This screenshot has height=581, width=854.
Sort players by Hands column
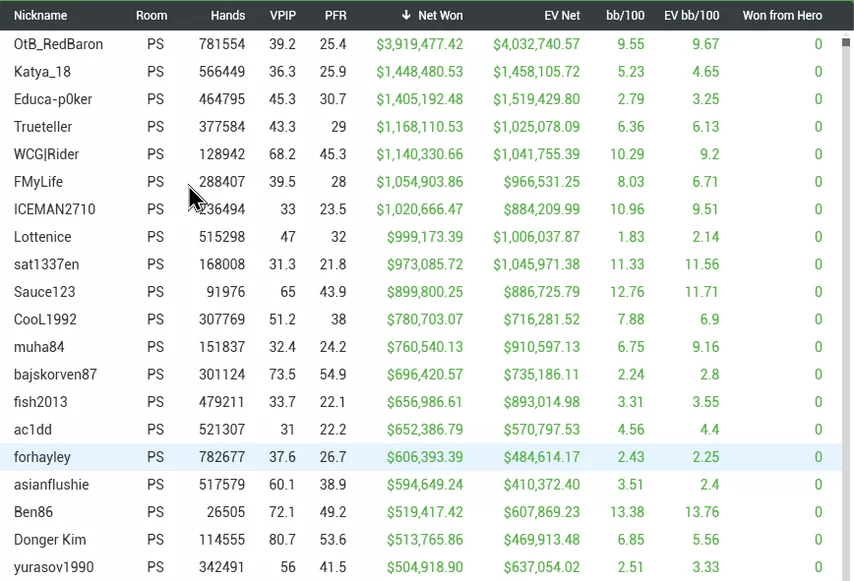pos(228,15)
